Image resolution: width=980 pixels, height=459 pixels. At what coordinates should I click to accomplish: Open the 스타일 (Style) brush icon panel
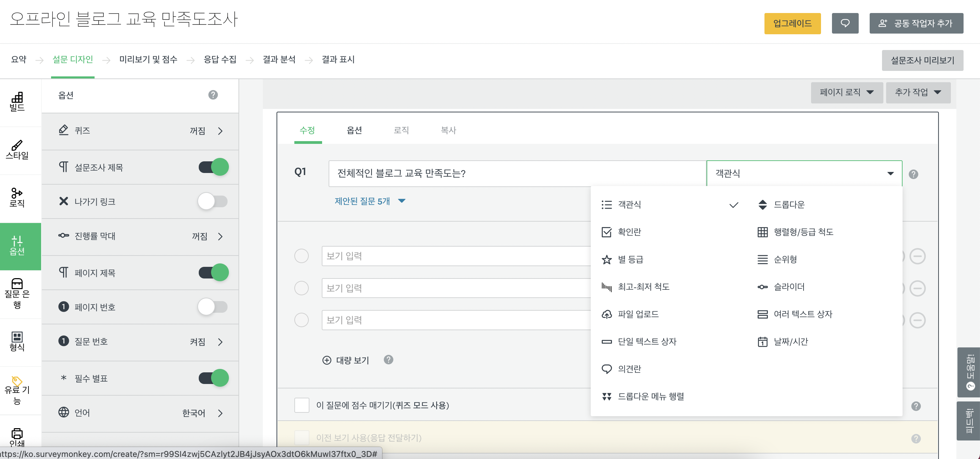[17, 149]
